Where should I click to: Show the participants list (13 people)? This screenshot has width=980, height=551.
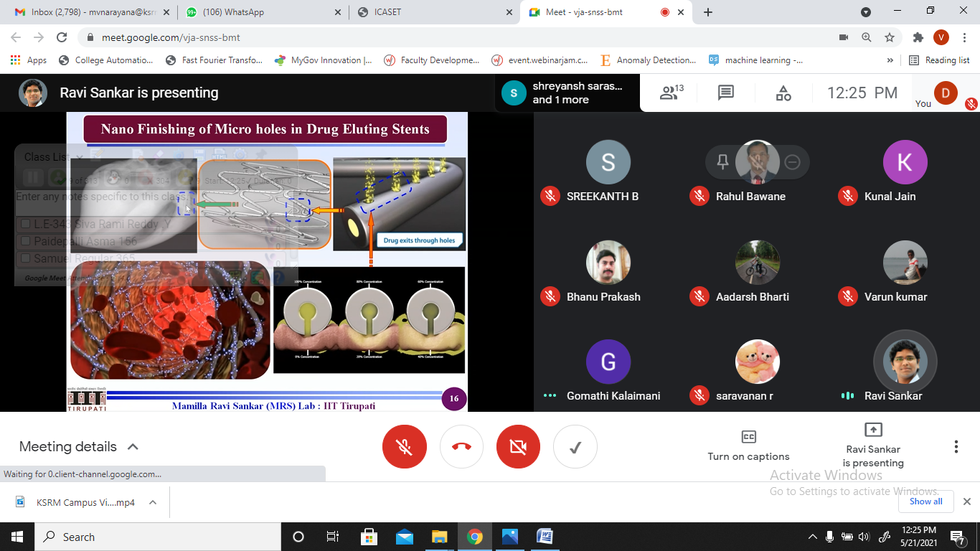coord(672,93)
